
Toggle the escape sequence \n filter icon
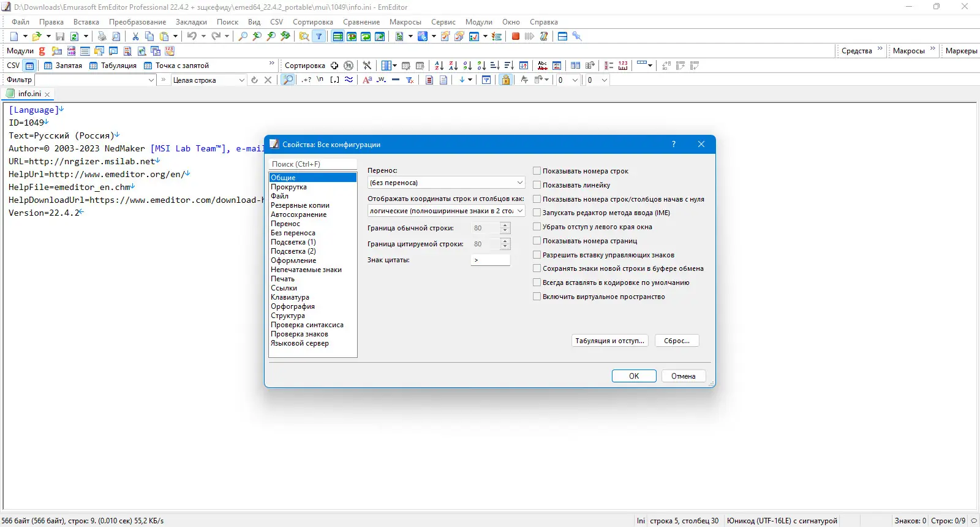tap(320, 80)
